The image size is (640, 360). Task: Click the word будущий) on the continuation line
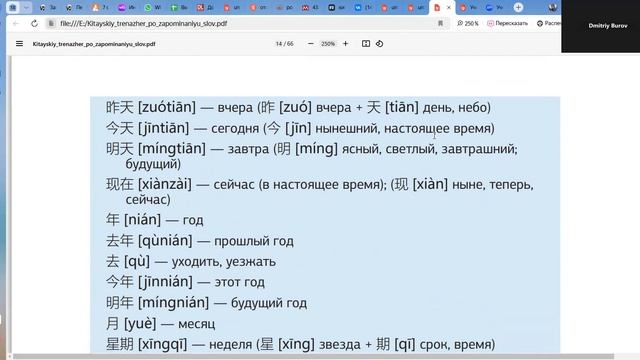[153, 164]
